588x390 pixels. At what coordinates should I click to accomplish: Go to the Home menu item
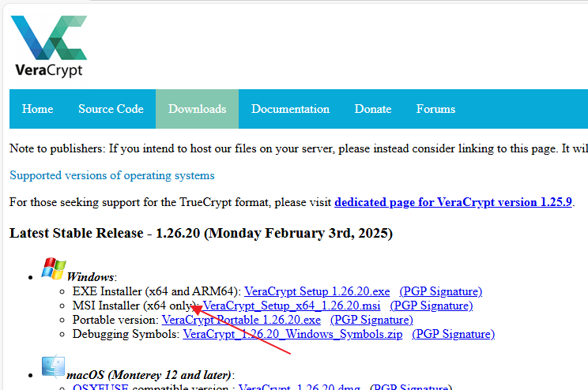tap(38, 109)
